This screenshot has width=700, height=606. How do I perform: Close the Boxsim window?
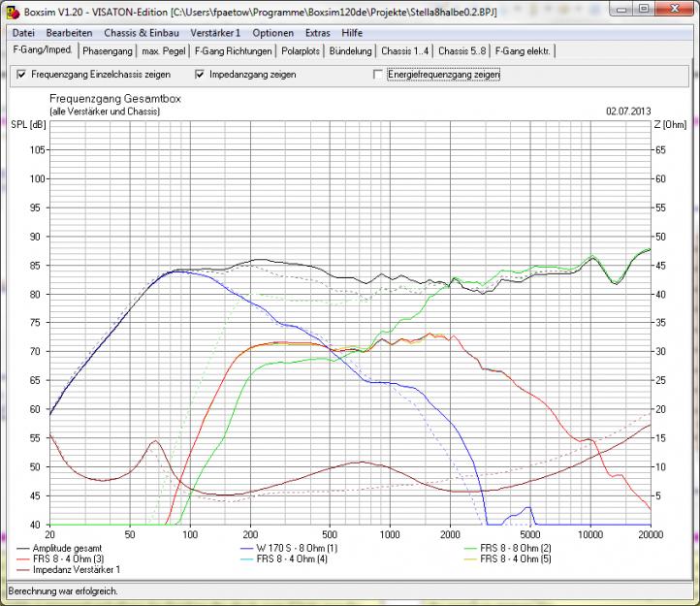tap(675, 9)
